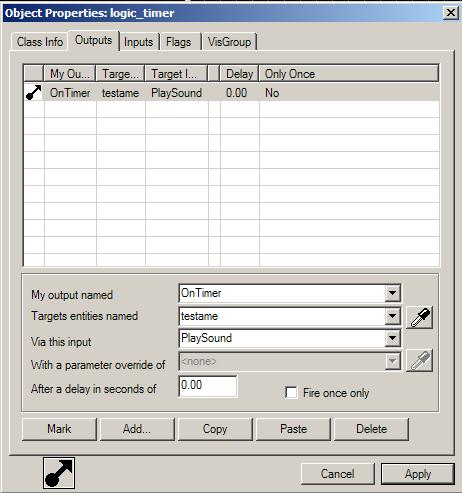
Task: Open the VisGroup tab
Action: click(x=229, y=42)
